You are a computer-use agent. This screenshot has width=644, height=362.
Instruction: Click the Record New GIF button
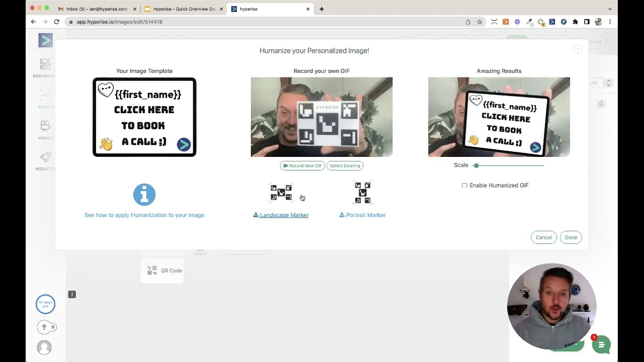coord(302,165)
